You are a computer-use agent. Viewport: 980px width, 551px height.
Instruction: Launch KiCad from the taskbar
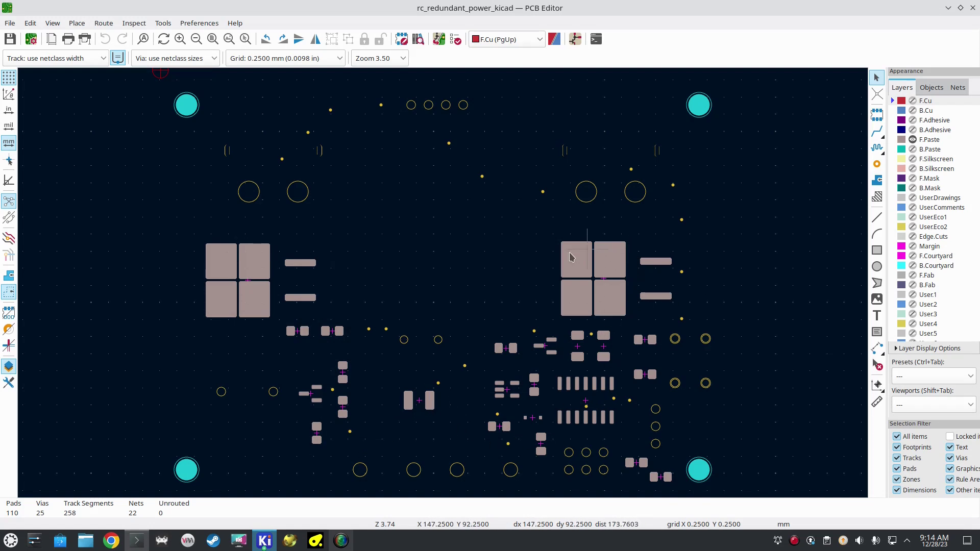[x=264, y=540]
